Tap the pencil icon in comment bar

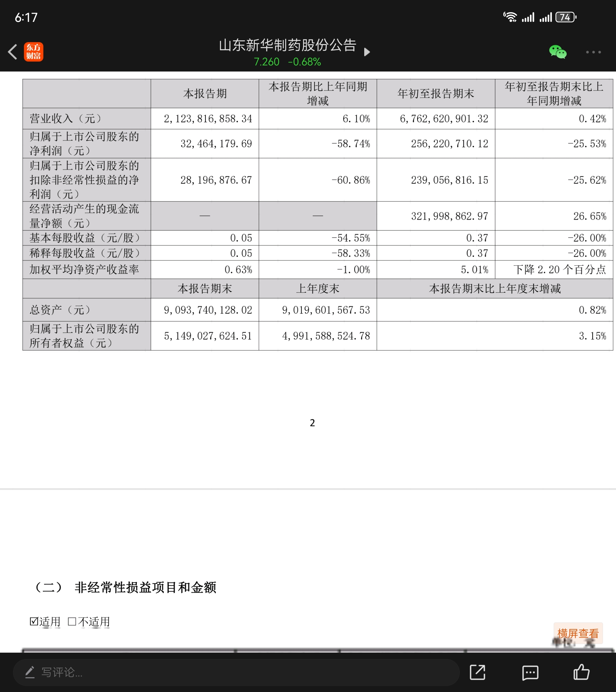pyautogui.click(x=30, y=672)
